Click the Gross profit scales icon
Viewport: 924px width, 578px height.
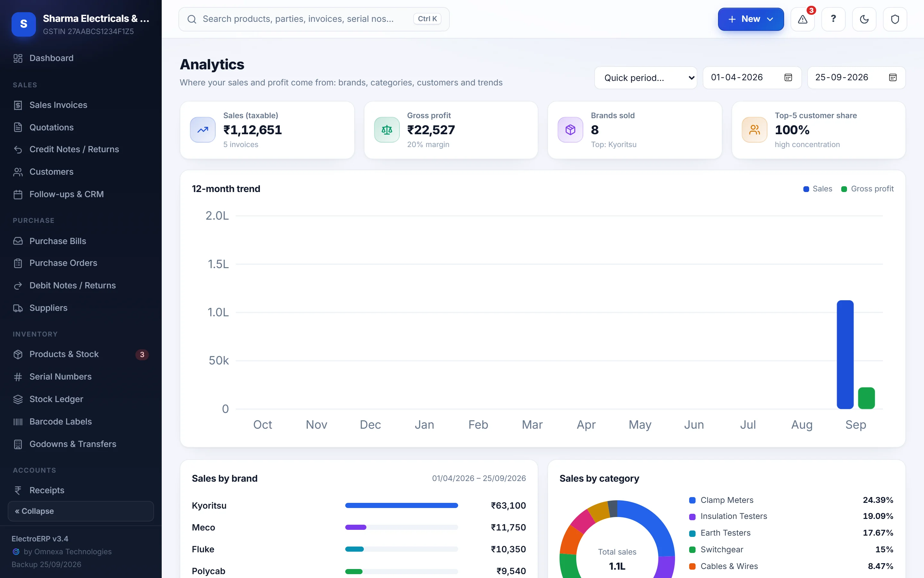pyautogui.click(x=387, y=130)
